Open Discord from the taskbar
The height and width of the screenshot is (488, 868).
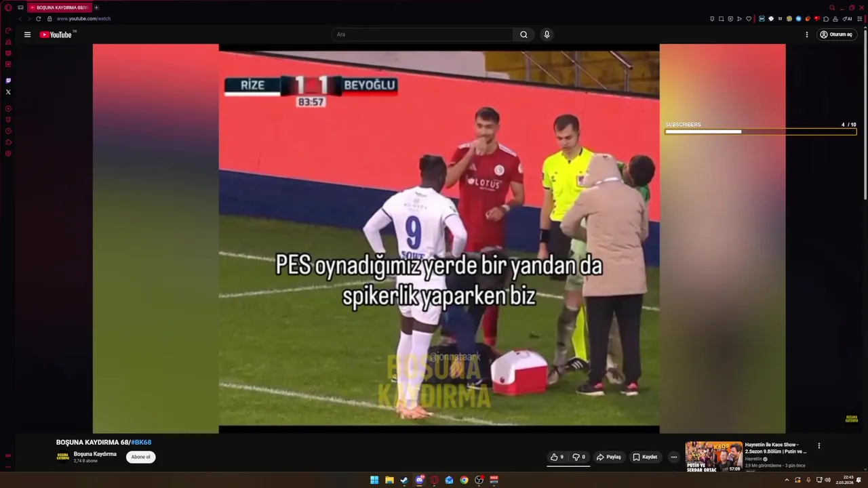point(419,480)
